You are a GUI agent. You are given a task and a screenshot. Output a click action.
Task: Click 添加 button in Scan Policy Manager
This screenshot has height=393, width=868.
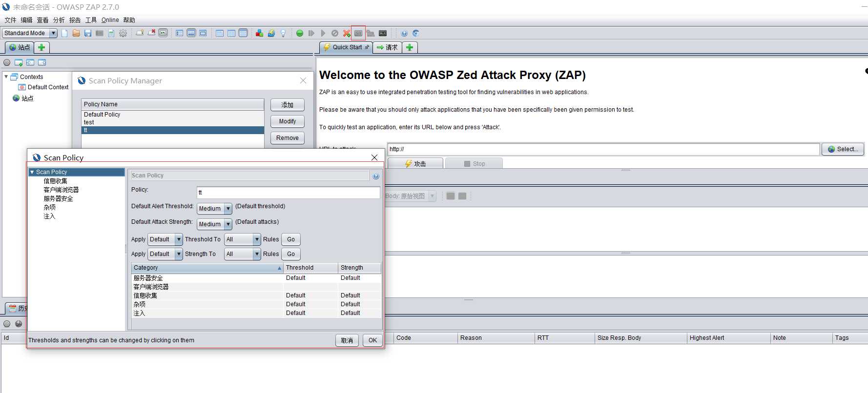288,105
